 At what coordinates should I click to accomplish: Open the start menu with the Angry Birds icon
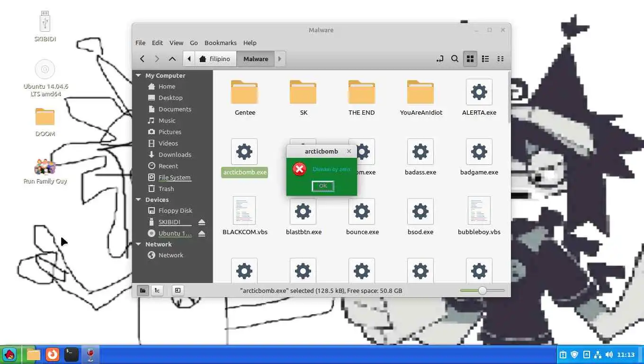9,355
